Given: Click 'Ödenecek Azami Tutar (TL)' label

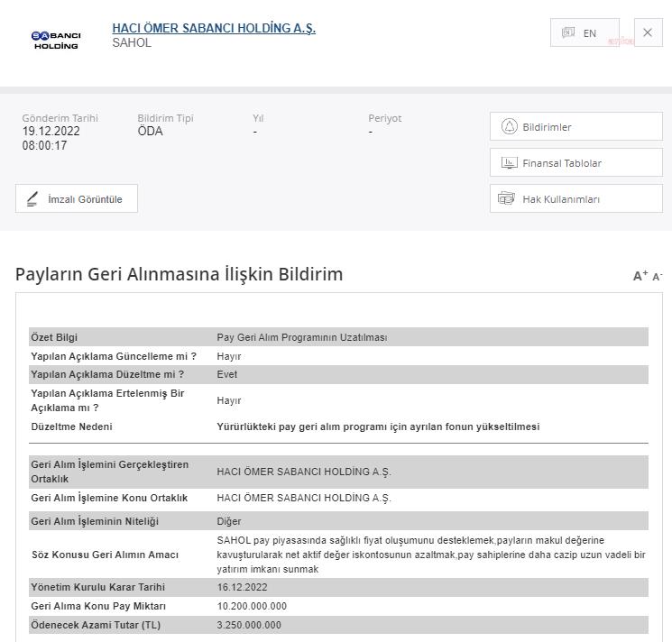Looking at the screenshot, I should coord(96,625).
